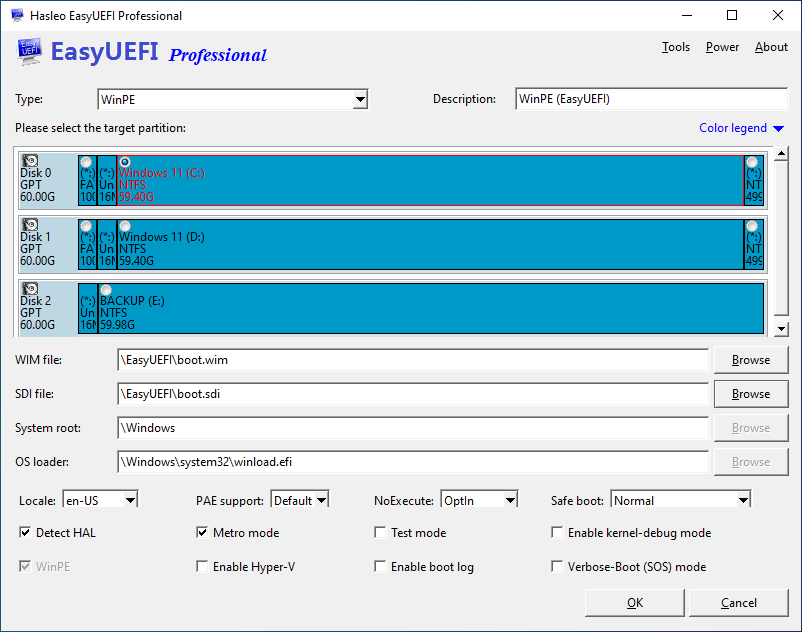802x632 pixels.
Task: Click the Description text field
Action: (652, 99)
